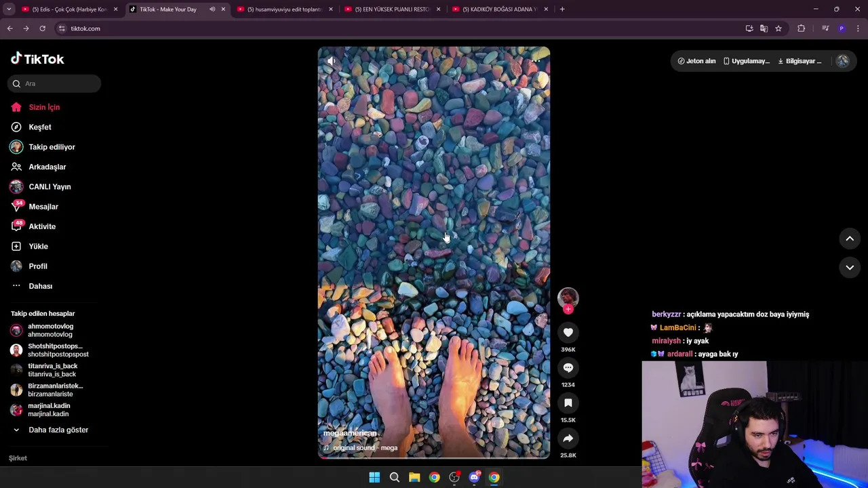Screen dimensions: 868x488
Task: Open the video comments bubble icon
Action: click(568, 367)
